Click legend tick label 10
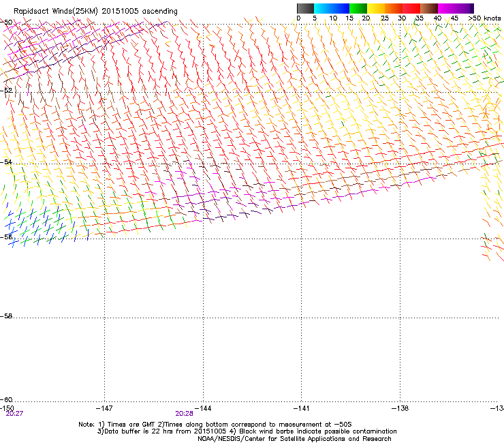Viewport: 504px width, 443px height. click(x=333, y=18)
